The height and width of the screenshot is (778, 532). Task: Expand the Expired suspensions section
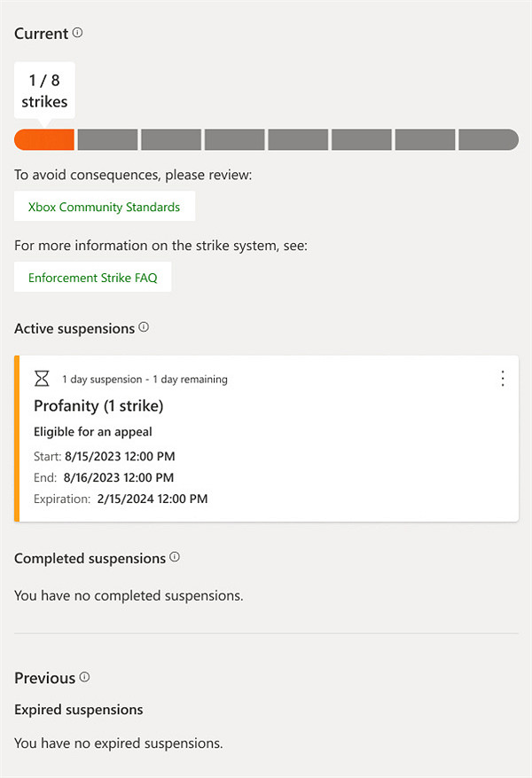[x=78, y=710]
